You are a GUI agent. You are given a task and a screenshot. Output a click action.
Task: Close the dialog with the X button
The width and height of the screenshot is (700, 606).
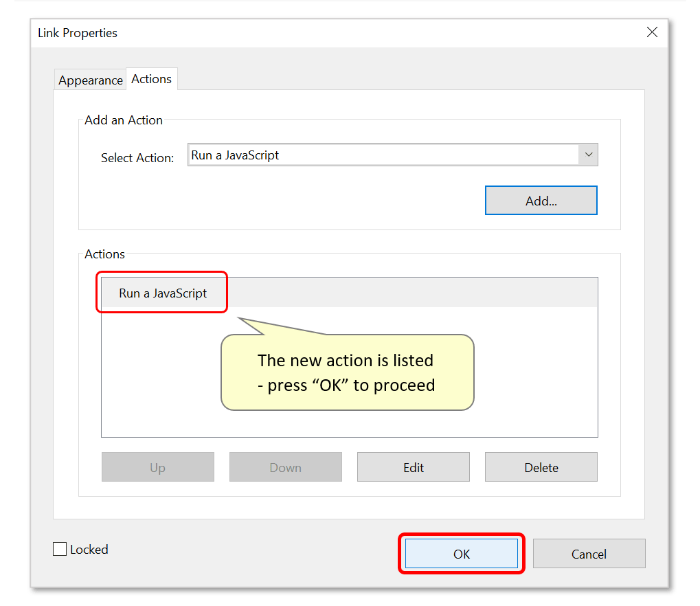click(652, 32)
